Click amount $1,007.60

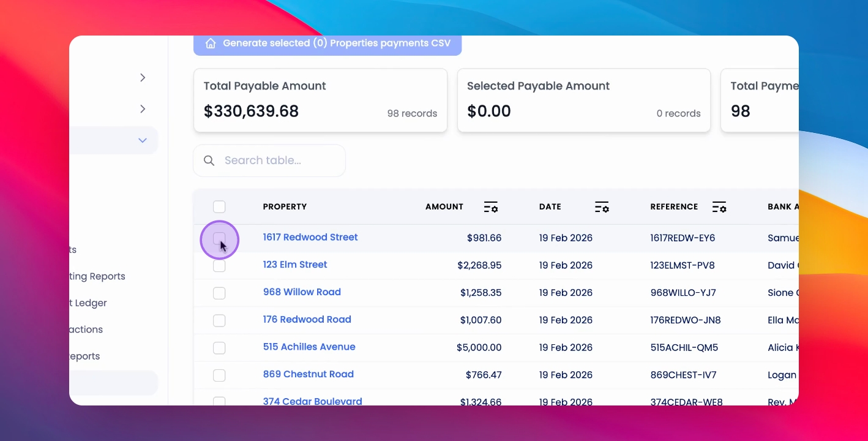click(x=481, y=320)
